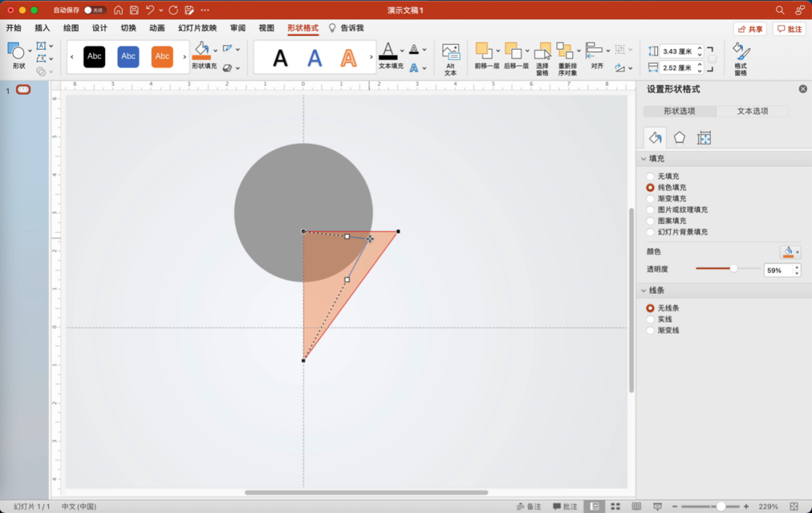Image resolution: width=812 pixels, height=513 pixels.
Task: Switch to reading view icon in status bar
Action: 637,506
